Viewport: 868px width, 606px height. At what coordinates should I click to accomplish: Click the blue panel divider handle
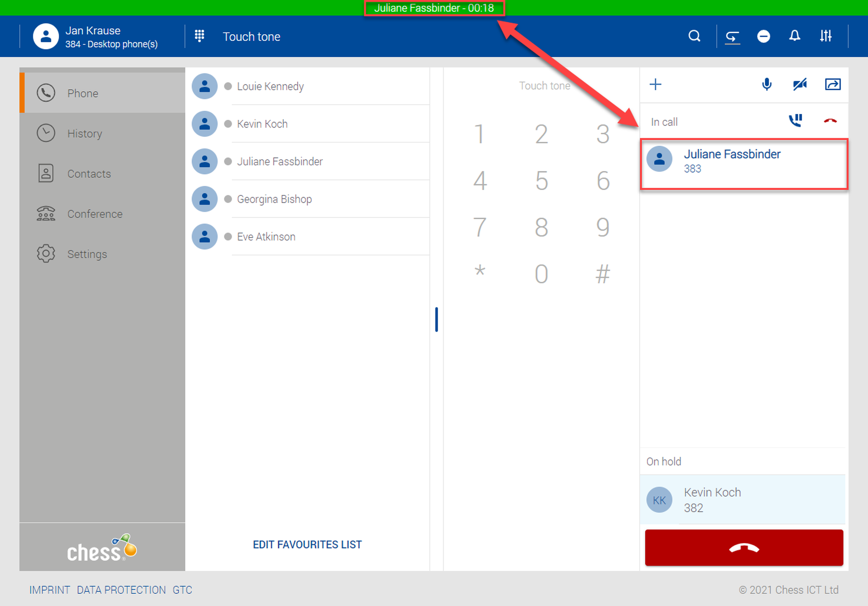(436, 319)
